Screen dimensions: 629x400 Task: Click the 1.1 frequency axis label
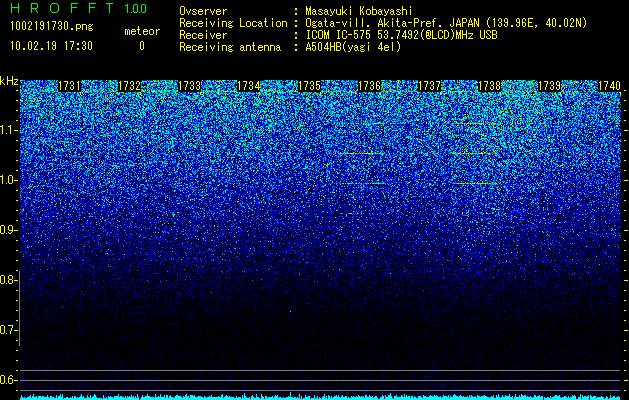click(8, 130)
